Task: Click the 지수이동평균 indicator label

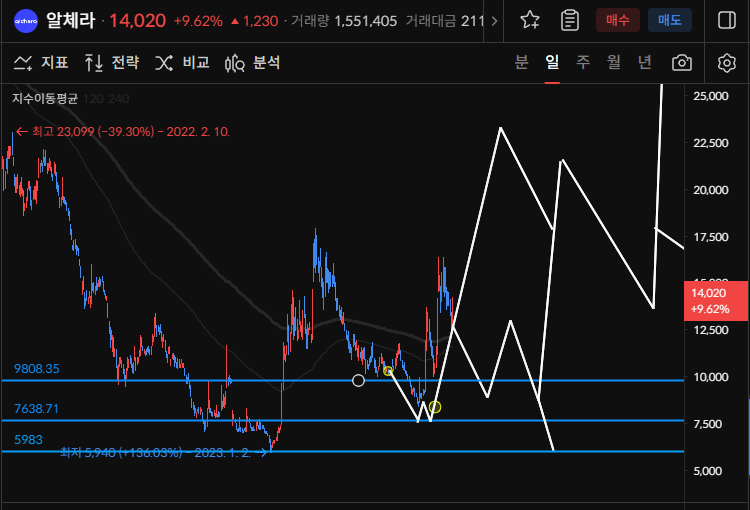Action: (45, 99)
